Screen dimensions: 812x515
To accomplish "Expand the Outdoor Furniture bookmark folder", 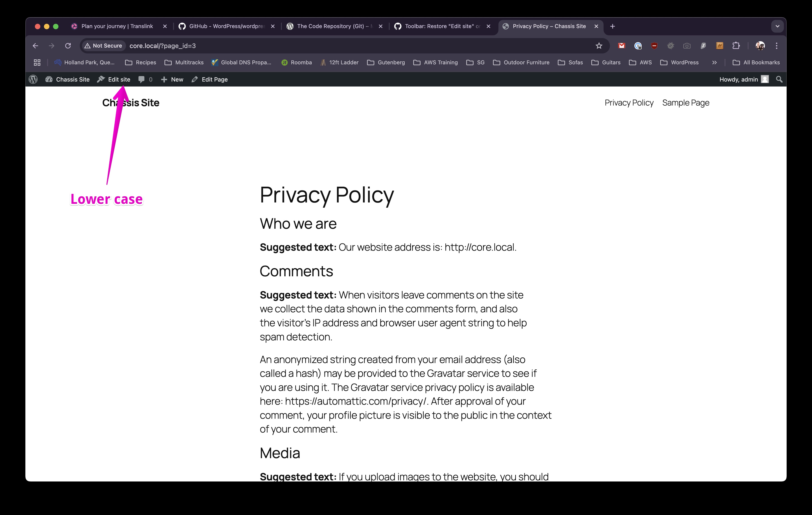I will [x=521, y=62].
